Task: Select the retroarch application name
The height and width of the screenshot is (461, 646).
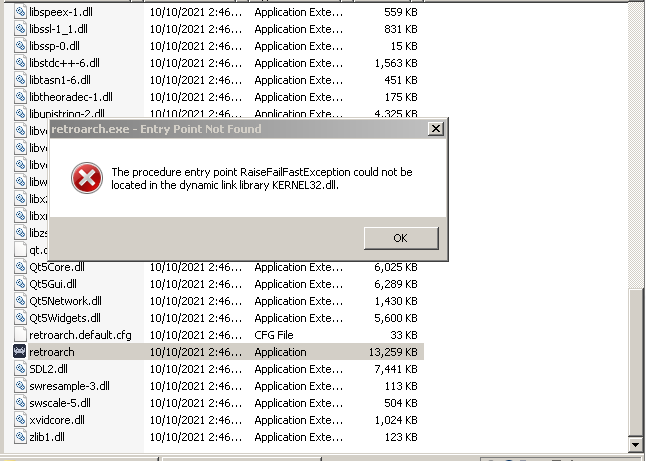Action: (52, 352)
